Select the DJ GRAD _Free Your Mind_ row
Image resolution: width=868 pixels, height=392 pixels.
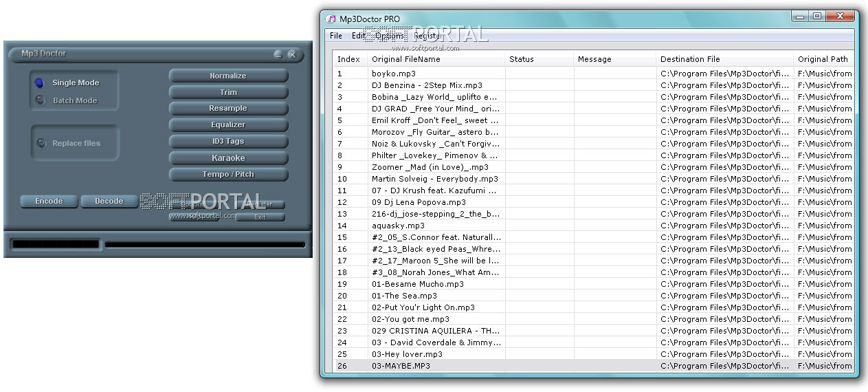pyautogui.click(x=593, y=109)
